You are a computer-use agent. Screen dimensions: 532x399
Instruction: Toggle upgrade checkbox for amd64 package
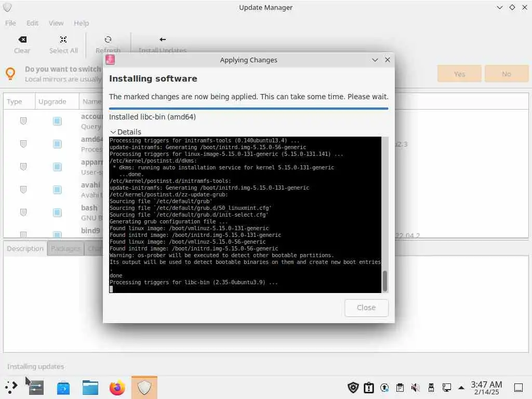(x=57, y=144)
